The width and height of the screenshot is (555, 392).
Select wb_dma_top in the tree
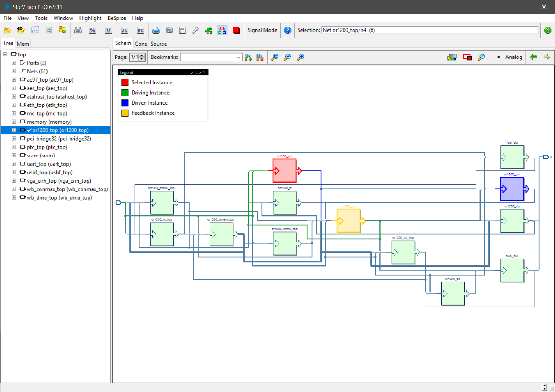point(59,198)
